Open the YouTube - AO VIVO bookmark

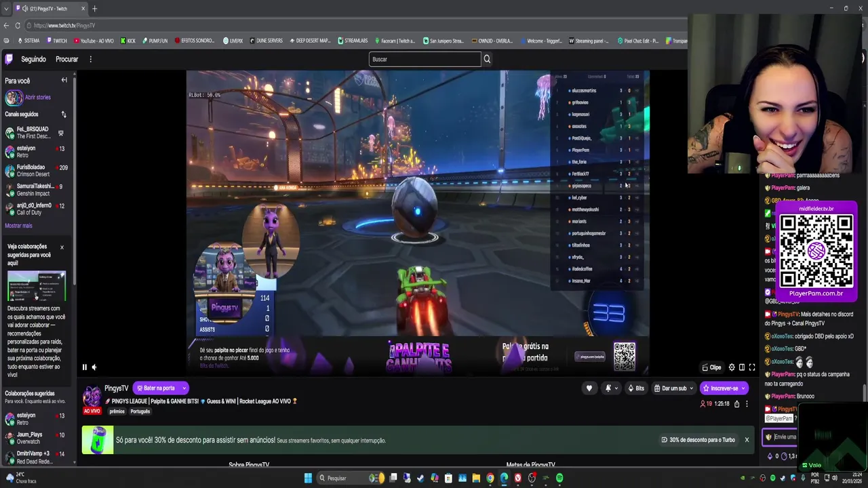[x=94, y=41]
